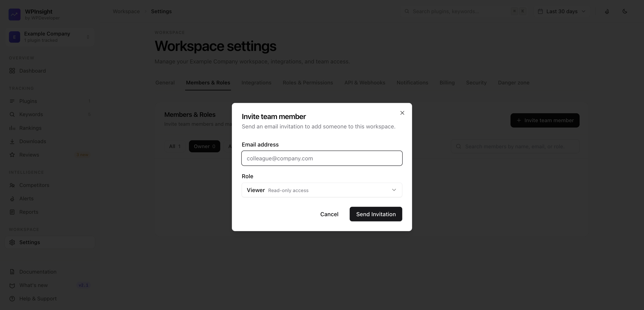Open notifications bell in top bar

point(607,11)
